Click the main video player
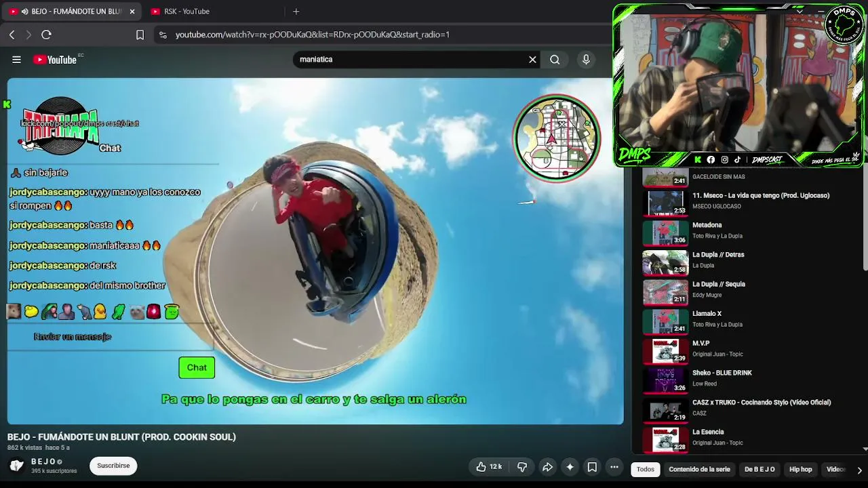Viewport: 868px width, 488px height. 315,251
